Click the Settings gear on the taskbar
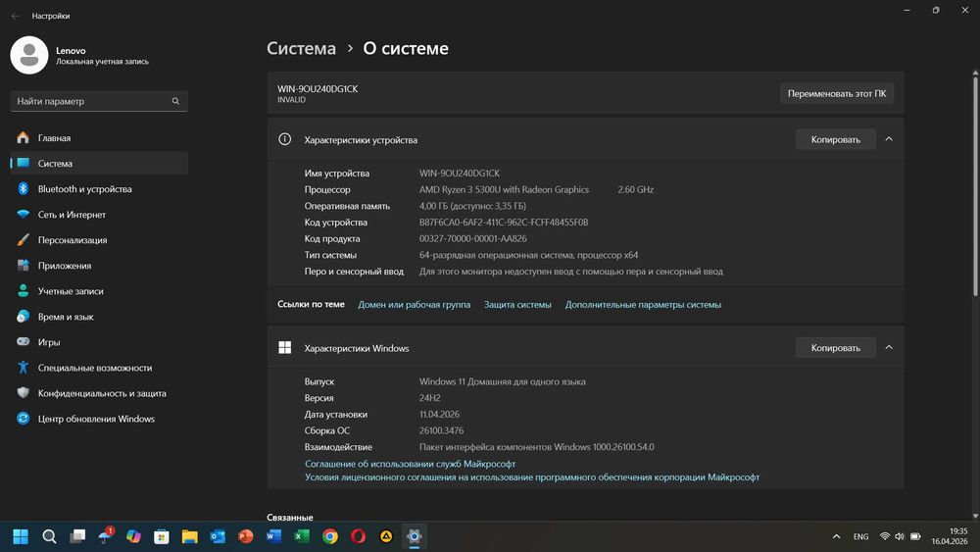980x552 pixels. pyautogui.click(x=414, y=536)
